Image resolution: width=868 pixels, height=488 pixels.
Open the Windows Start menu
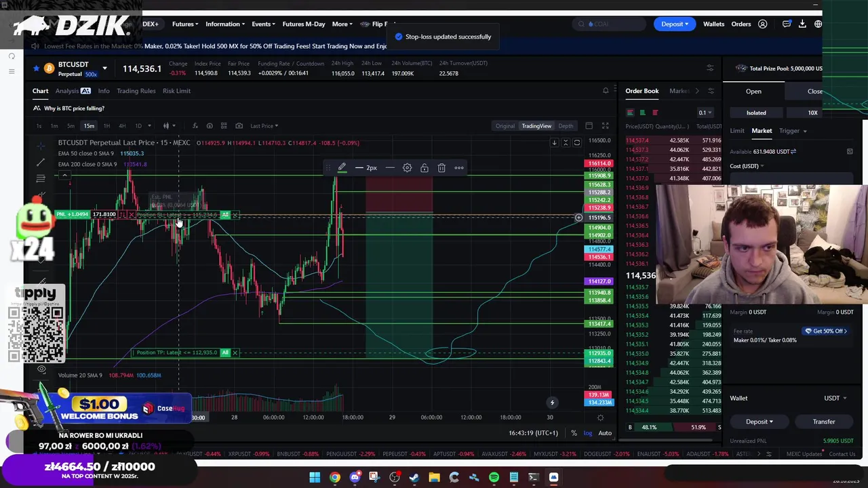315,478
